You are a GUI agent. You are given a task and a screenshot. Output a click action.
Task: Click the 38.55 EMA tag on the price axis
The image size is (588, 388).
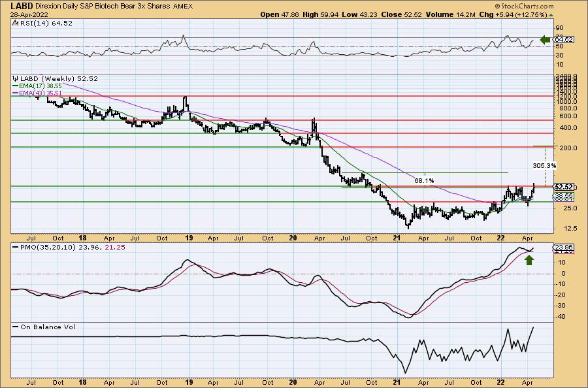pyautogui.click(x=564, y=196)
